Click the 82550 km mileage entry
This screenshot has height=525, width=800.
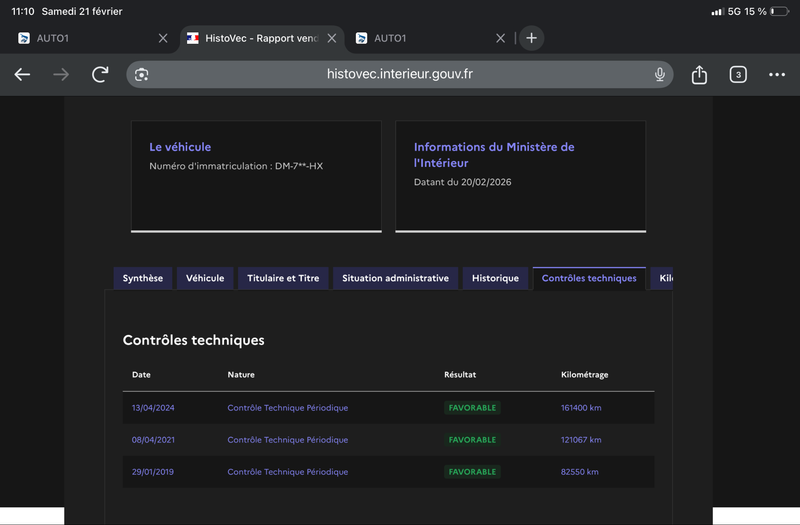tap(580, 472)
